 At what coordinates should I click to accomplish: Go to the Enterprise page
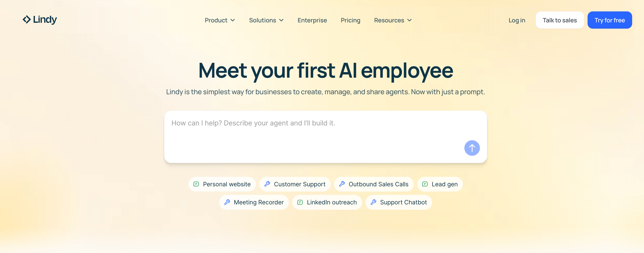coord(312,20)
